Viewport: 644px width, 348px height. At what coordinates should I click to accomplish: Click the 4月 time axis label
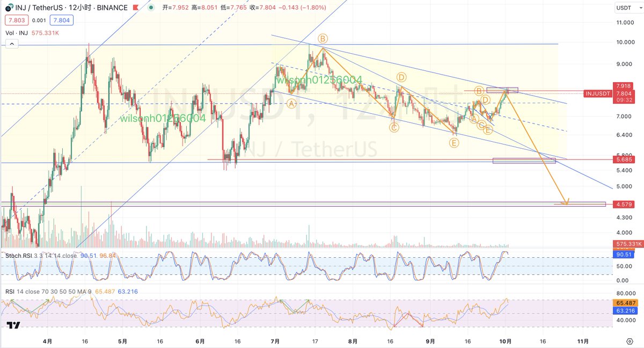coord(47,341)
